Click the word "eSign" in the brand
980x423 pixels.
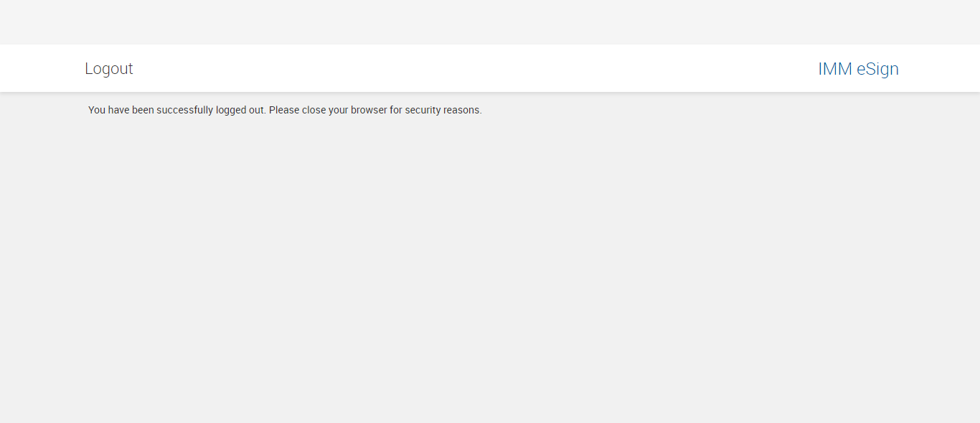pyautogui.click(x=877, y=69)
